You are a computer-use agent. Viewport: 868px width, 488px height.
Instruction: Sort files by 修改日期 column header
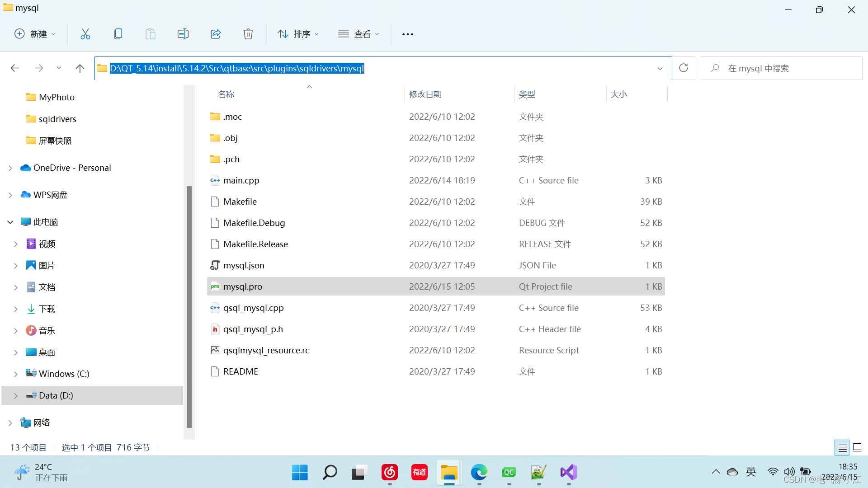pos(425,94)
